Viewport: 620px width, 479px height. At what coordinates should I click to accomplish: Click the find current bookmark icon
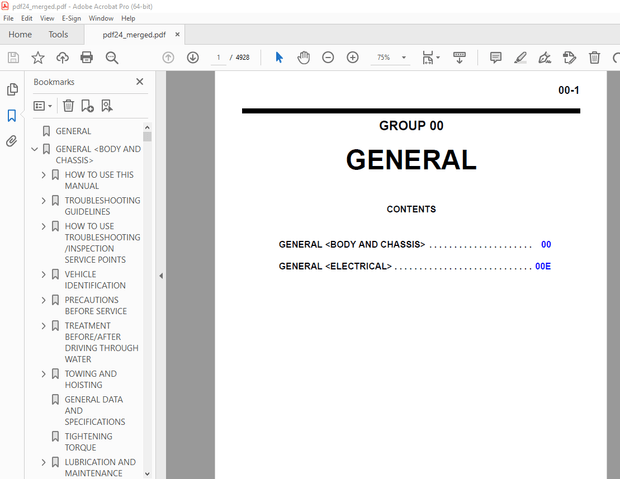click(x=107, y=106)
